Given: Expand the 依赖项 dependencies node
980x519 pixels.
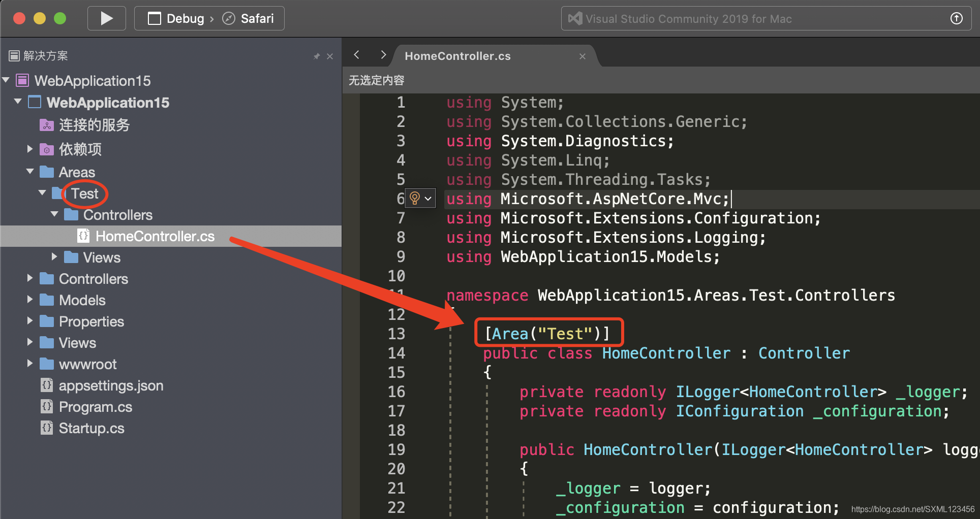Looking at the screenshot, I should pos(30,149).
